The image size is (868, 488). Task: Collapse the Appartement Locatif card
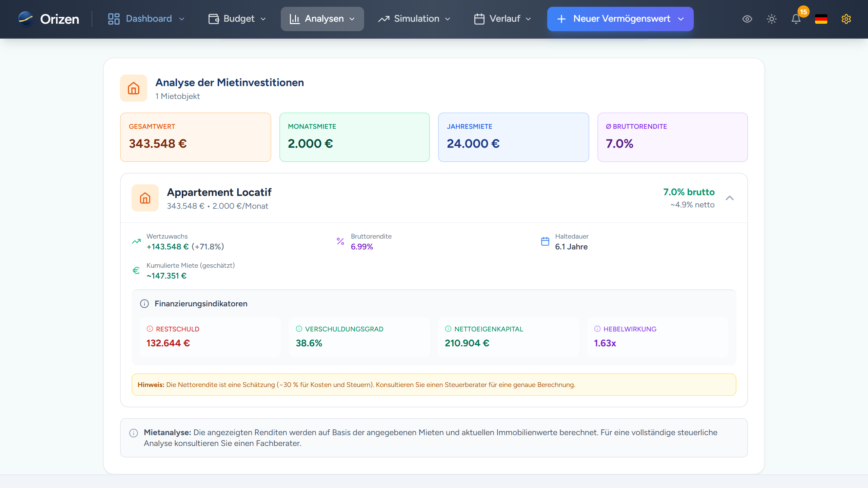[730, 198]
